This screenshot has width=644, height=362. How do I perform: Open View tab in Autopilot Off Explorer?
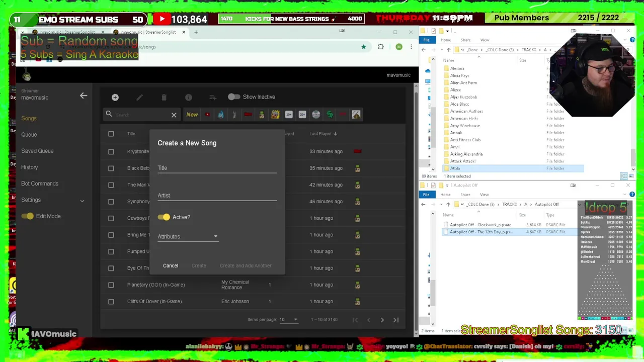[x=484, y=195]
